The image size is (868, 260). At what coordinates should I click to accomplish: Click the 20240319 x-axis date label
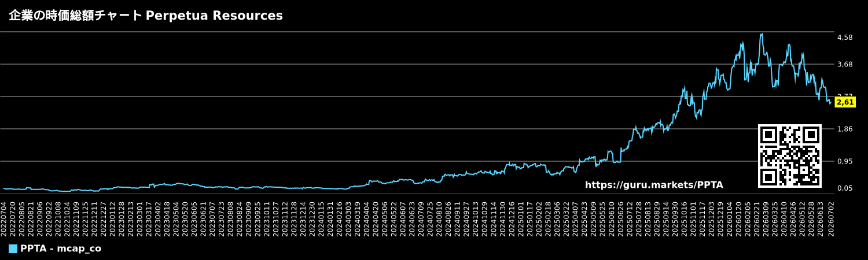358,218
